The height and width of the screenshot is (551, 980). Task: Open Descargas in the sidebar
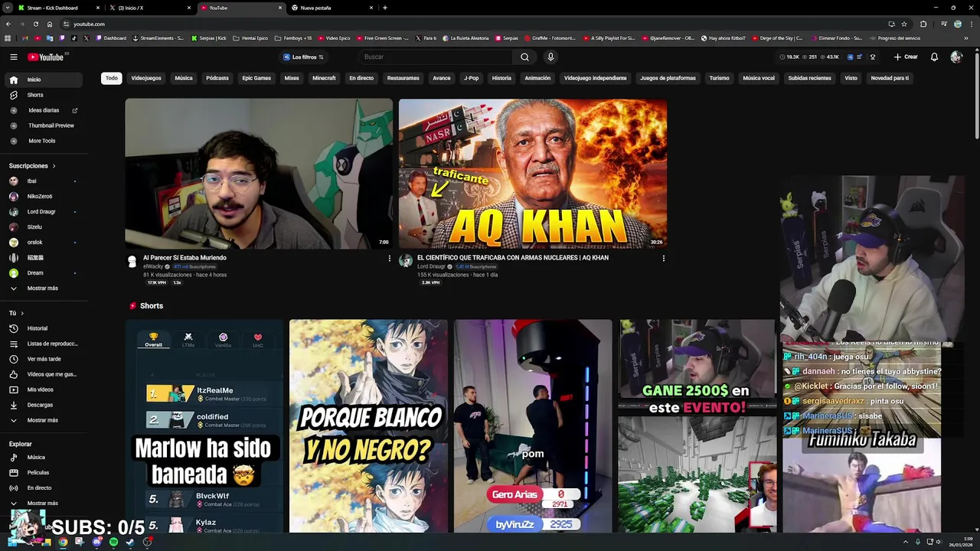[x=43, y=405]
